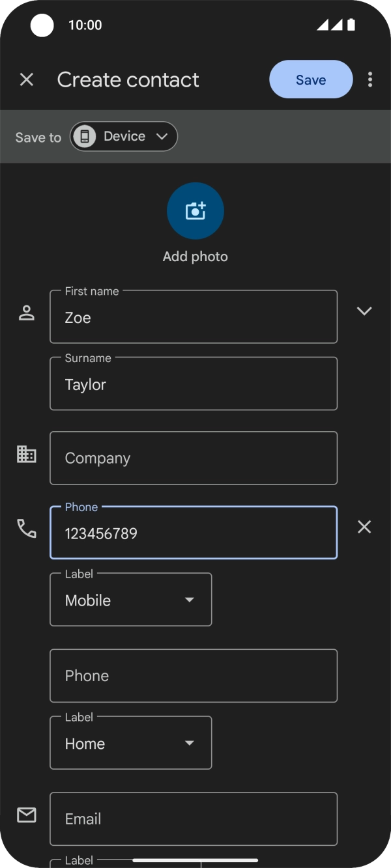The height and width of the screenshot is (868, 391).
Task: Tap the company building icon
Action: [x=27, y=455]
